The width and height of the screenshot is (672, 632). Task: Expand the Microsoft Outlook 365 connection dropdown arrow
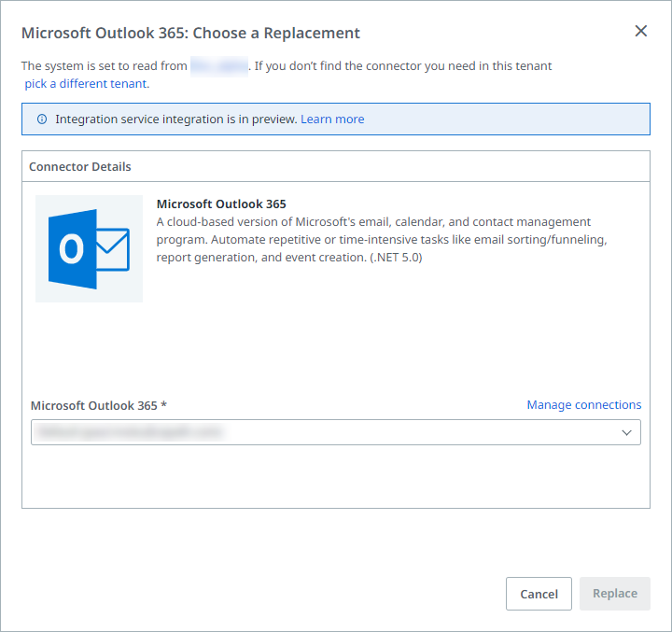click(626, 432)
